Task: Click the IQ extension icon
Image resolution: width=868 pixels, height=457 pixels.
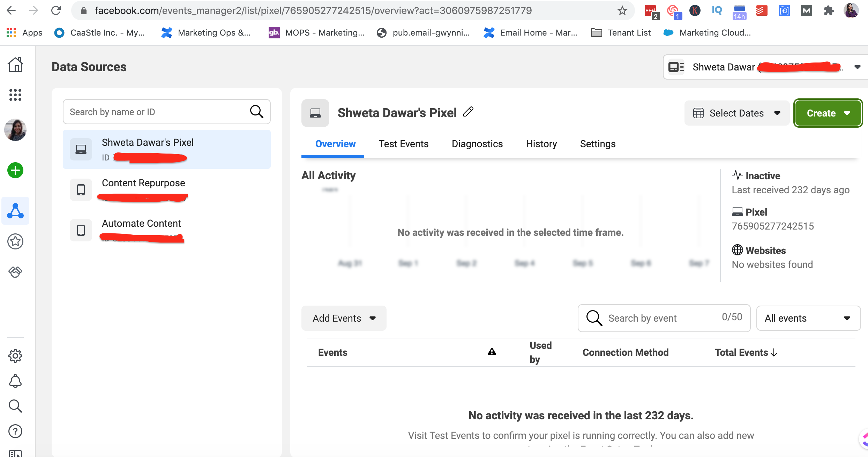Action: 717,10
